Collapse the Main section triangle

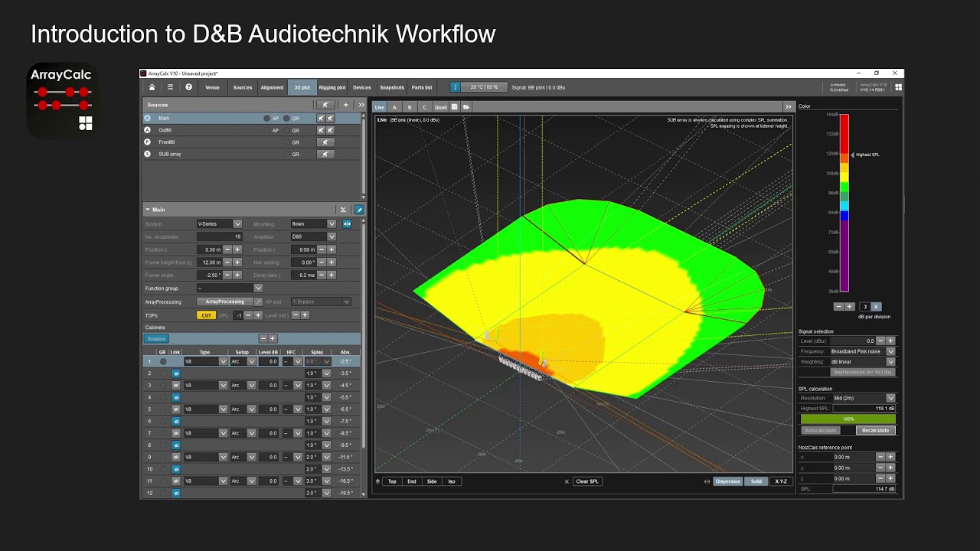tap(147, 210)
